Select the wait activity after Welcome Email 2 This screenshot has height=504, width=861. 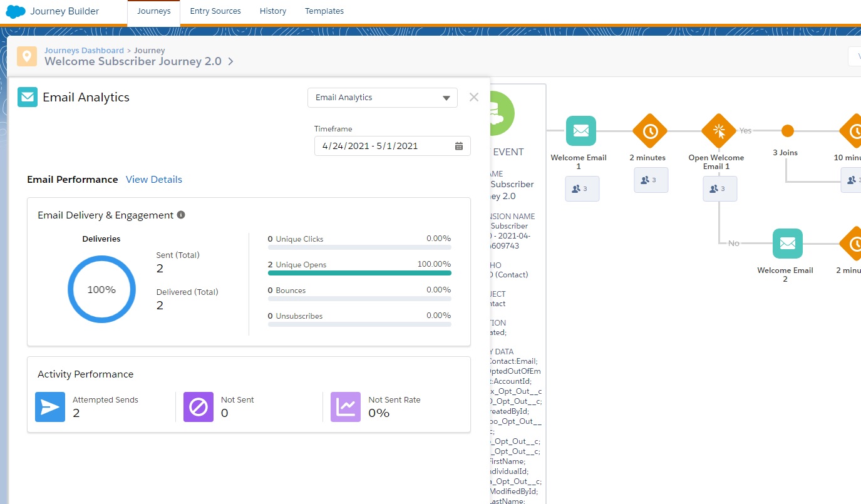tap(852, 244)
